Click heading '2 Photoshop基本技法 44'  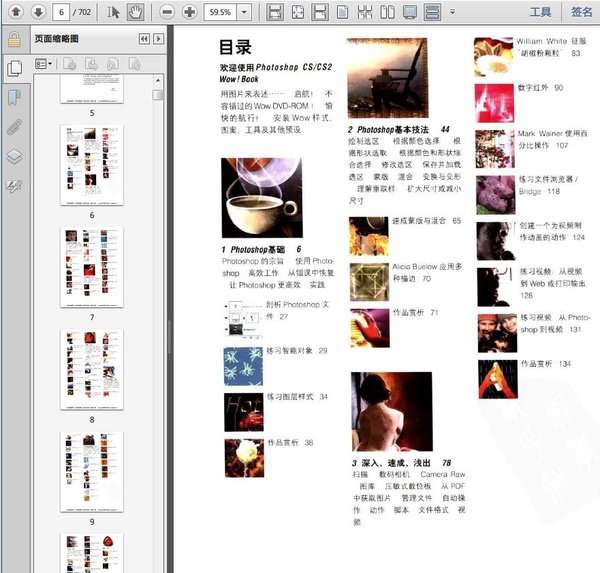pyautogui.click(x=399, y=130)
